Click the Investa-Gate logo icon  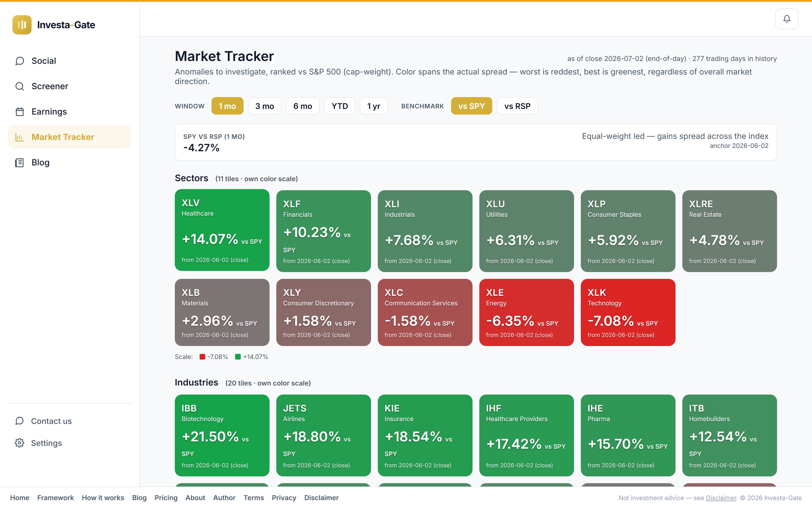(x=22, y=25)
